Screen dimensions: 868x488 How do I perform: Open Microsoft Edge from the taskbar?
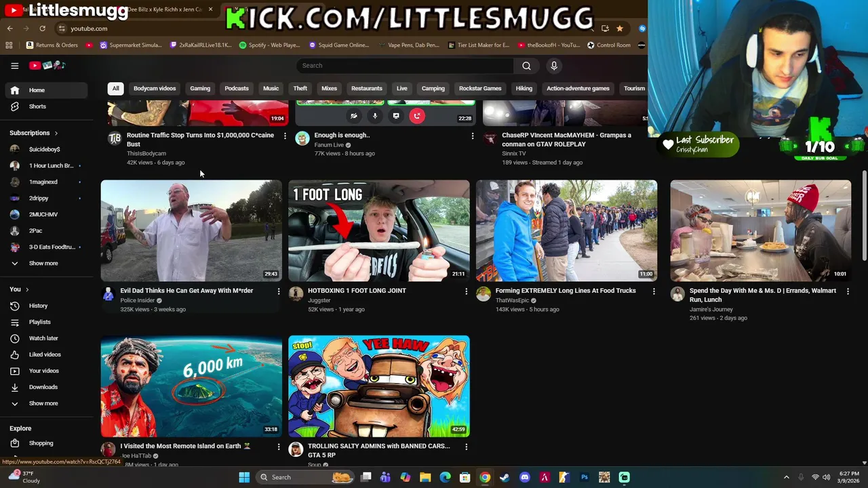445,477
